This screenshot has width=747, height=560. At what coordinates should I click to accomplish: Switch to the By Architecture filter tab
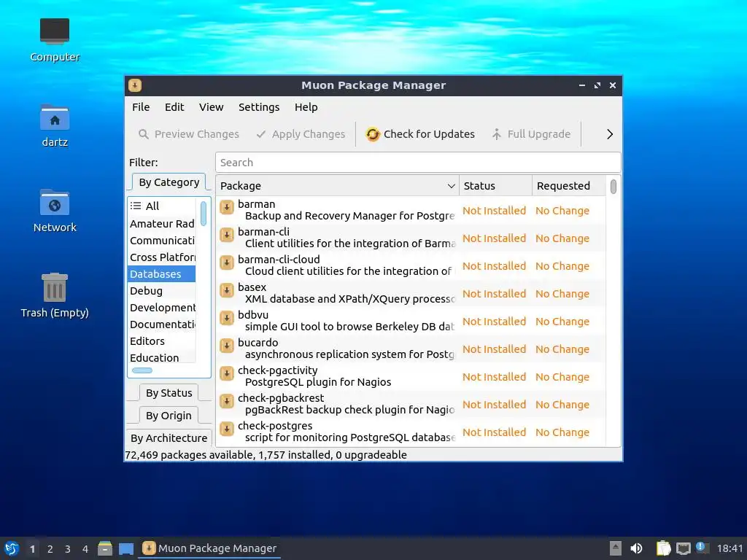169,437
